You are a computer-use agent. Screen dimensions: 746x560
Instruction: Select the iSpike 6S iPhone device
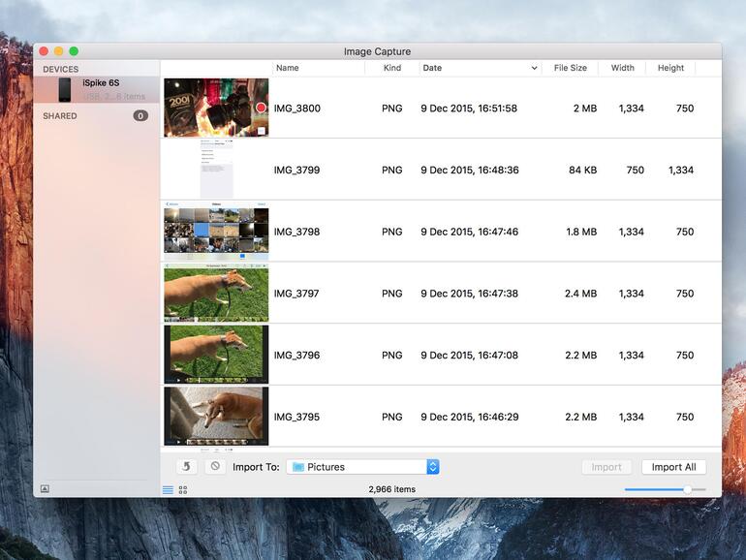pyautogui.click(x=97, y=89)
